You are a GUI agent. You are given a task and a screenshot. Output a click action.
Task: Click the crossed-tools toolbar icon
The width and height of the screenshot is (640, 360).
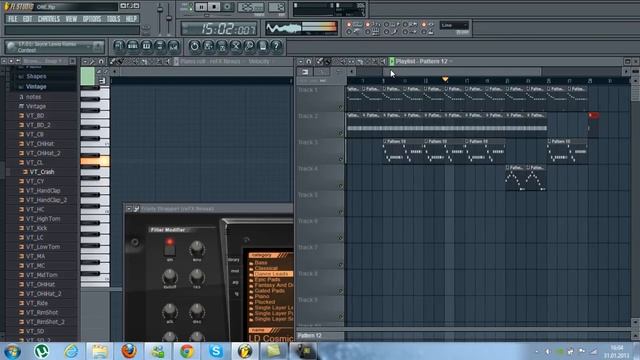point(236,46)
